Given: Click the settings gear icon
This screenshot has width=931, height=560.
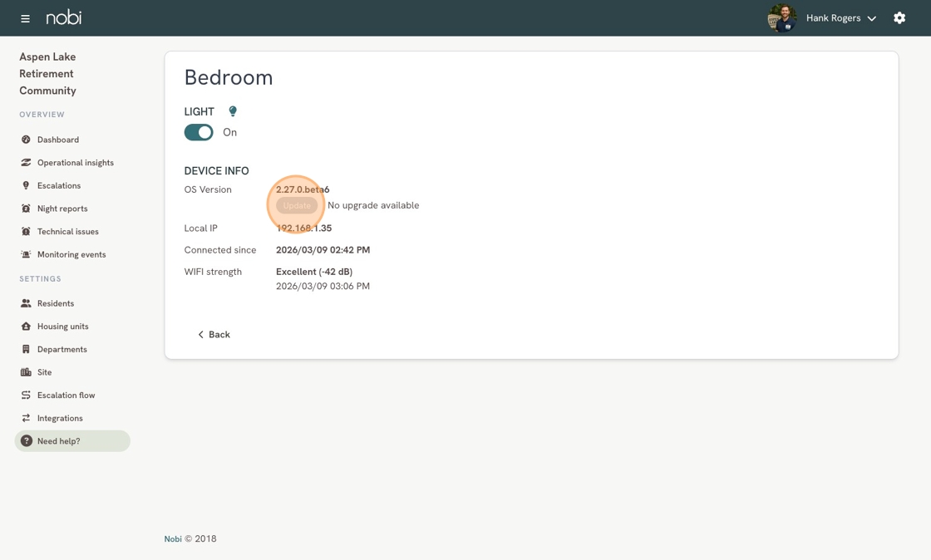Looking at the screenshot, I should (899, 17).
